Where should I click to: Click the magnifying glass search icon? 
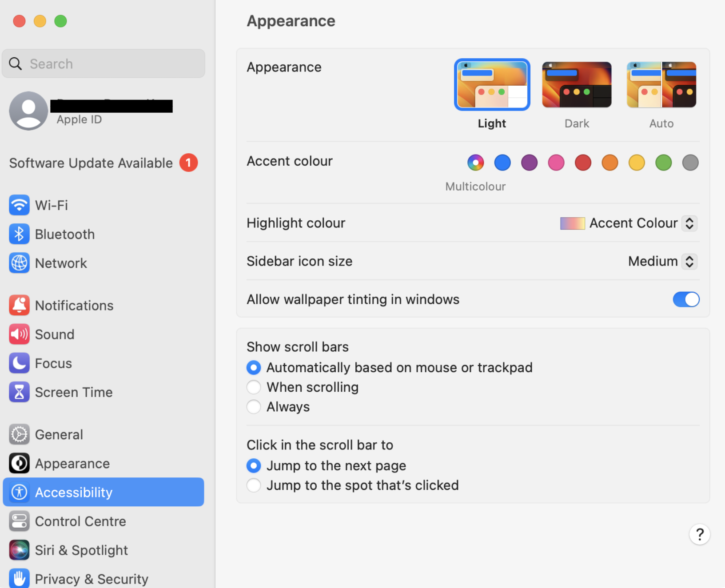[x=16, y=64]
